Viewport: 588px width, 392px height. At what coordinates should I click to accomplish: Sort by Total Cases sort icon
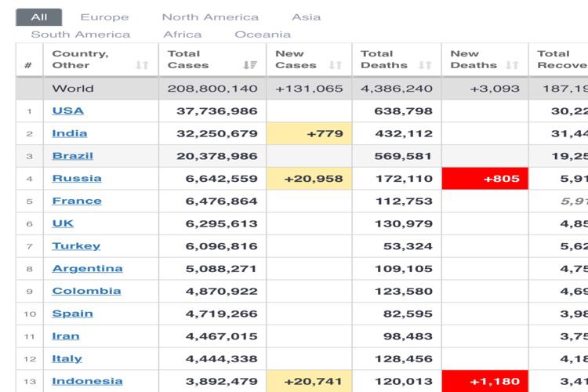click(x=250, y=65)
